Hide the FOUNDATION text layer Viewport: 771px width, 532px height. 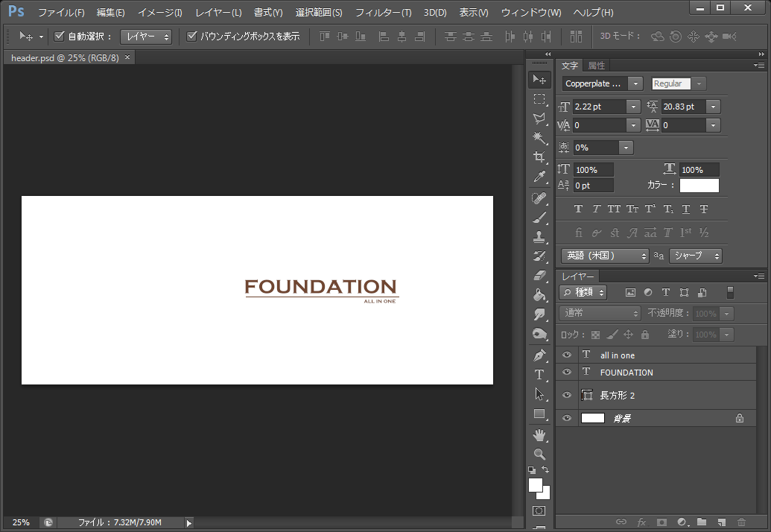coord(567,373)
